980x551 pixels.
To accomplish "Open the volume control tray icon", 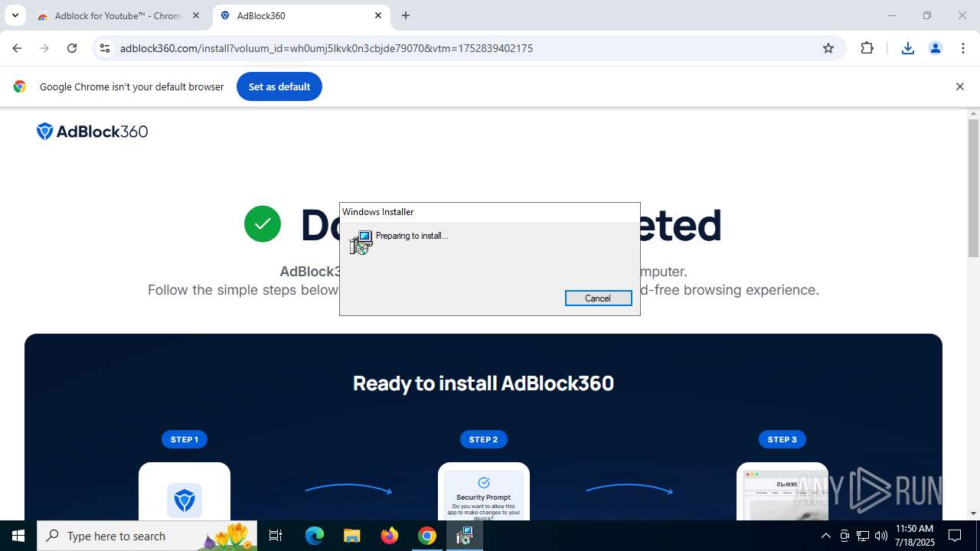I will pos(881,536).
